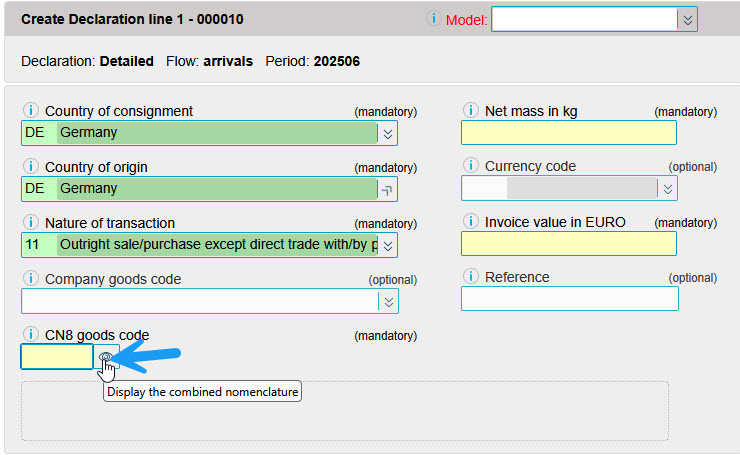This screenshot has height=455, width=740.
Task: Click info icon beside Model label
Action: [434, 19]
